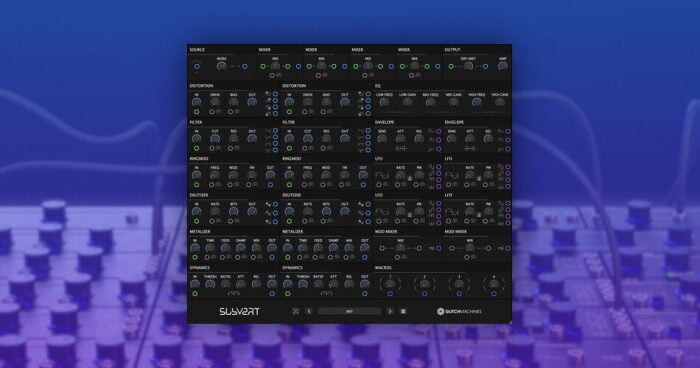Go to next preset with right arrow
The width and height of the screenshot is (700, 368).
click(390, 311)
